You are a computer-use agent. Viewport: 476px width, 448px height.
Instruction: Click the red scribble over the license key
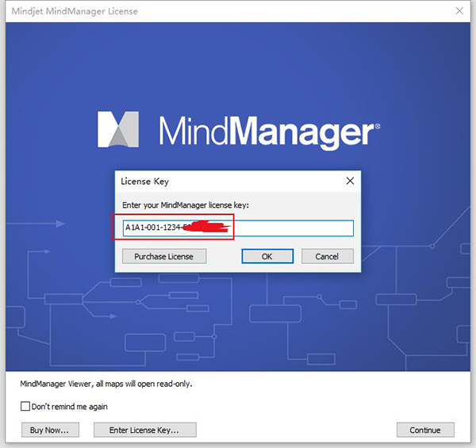pyautogui.click(x=206, y=228)
